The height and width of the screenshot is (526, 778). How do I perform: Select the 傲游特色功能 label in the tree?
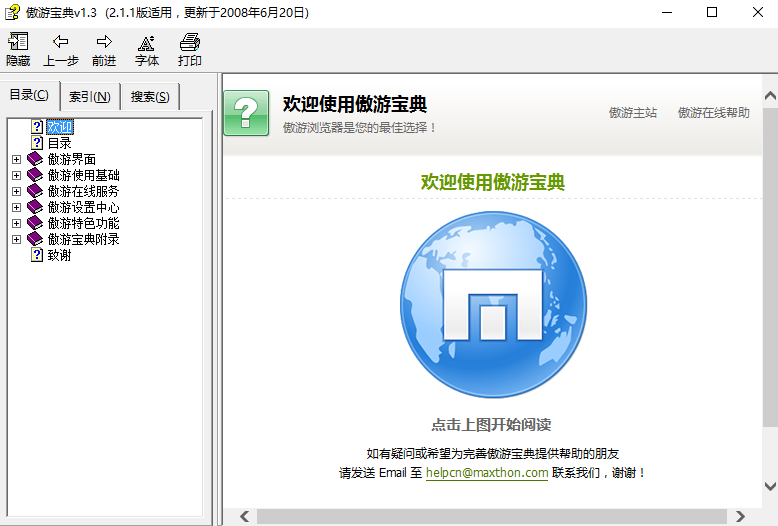click(x=83, y=223)
